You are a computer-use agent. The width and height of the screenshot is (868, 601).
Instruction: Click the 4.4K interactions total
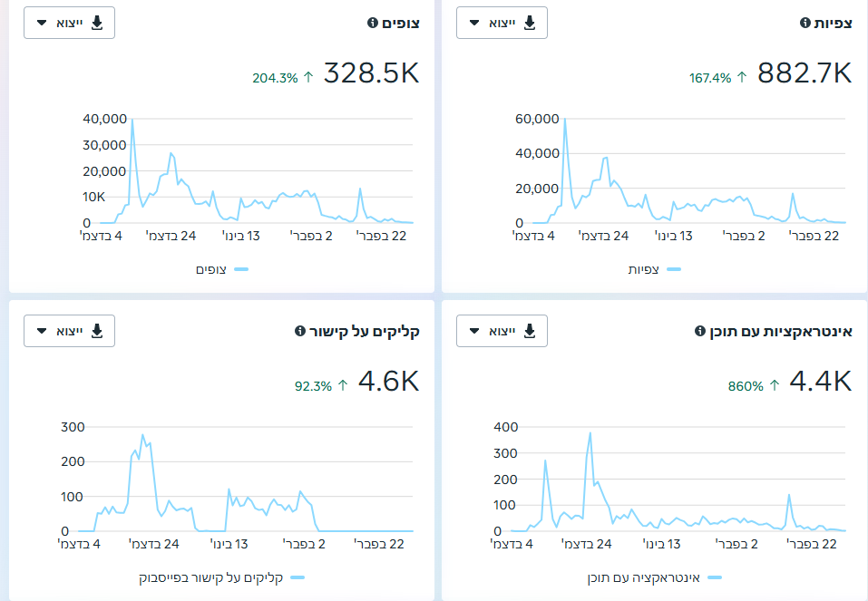821,382
